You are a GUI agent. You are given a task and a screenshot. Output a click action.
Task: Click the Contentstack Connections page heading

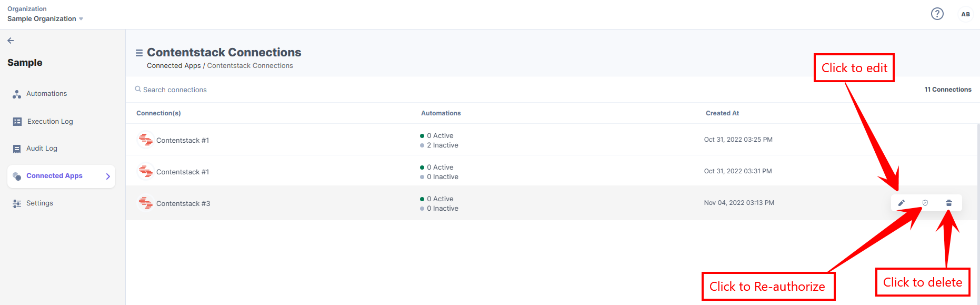click(x=224, y=53)
